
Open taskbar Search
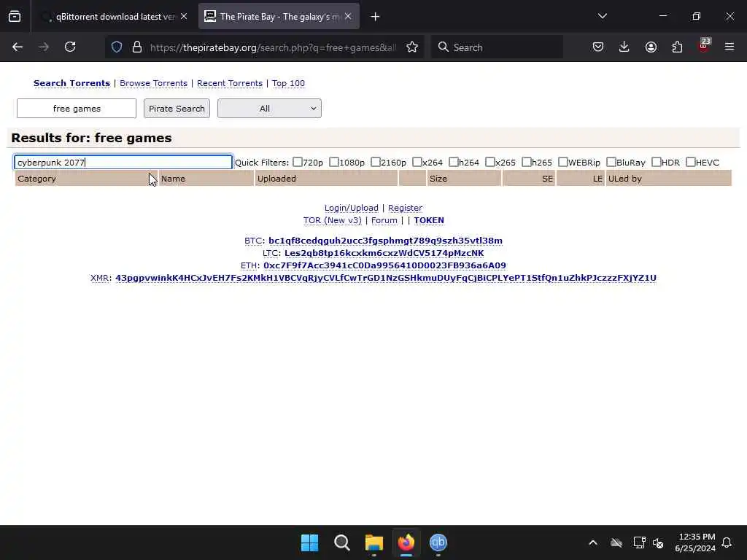click(341, 542)
